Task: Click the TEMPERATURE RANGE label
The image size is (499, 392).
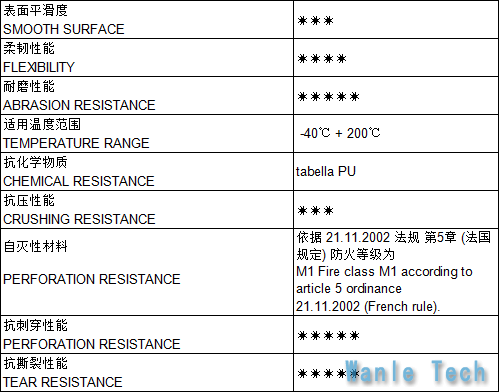Action: pyautogui.click(x=76, y=143)
